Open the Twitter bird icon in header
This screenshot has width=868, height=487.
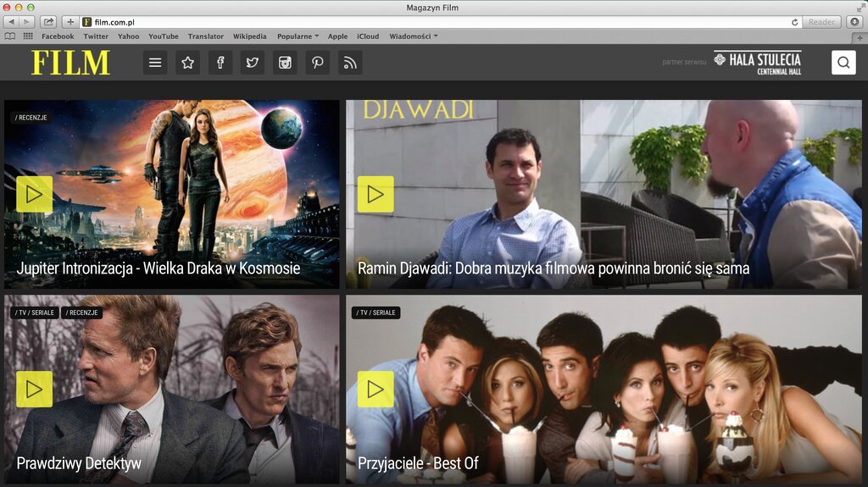point(253,63)
